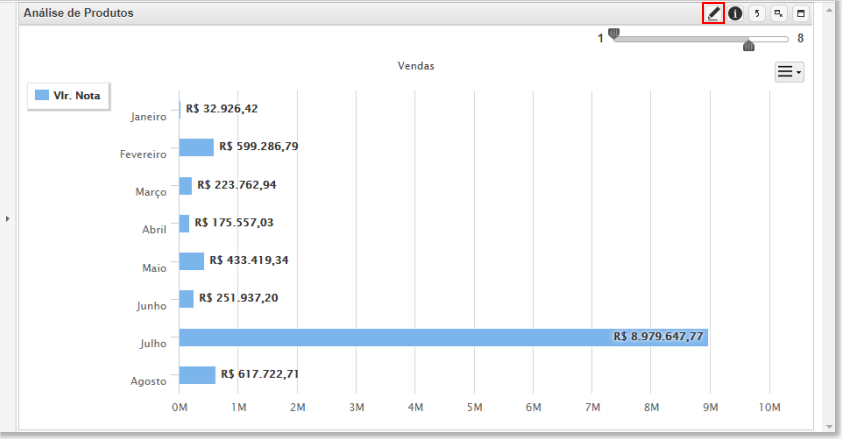The width and height of the screenshot is (842, 439).
Task: Click the pencil edit icon in panel header
Action: pos(713,13)
